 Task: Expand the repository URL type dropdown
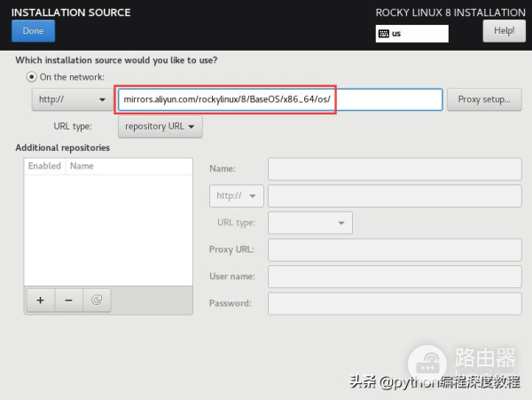pyautogui.click(x=160, y=126)
